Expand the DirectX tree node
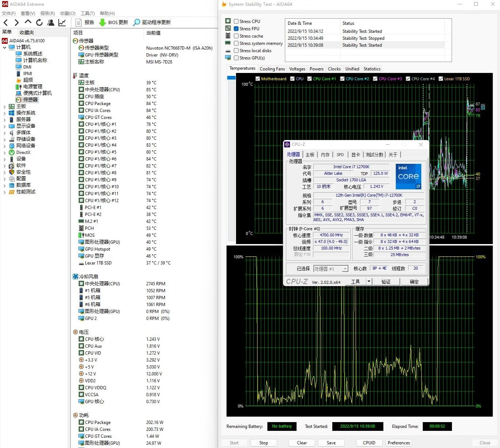 click(4, 152)
